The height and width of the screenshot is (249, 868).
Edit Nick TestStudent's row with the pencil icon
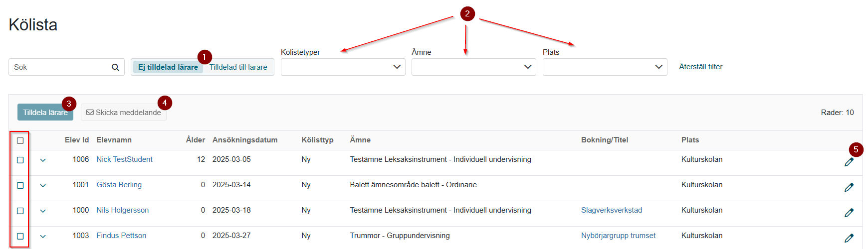[x=849, y=162]
